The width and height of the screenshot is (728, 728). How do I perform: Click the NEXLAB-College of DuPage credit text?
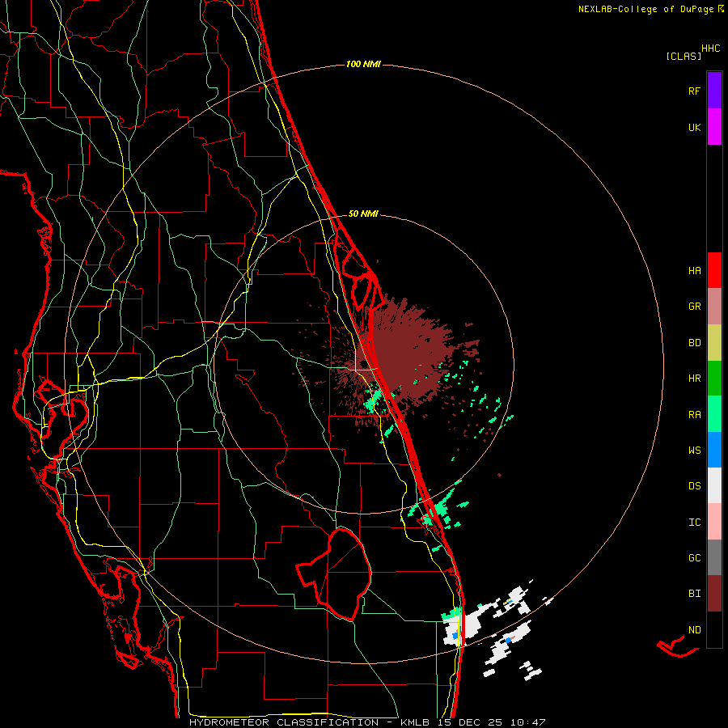pos(645,9)
